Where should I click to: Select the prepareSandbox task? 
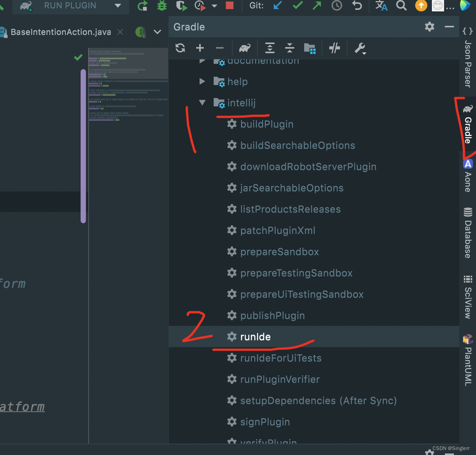tap(273, 252)
